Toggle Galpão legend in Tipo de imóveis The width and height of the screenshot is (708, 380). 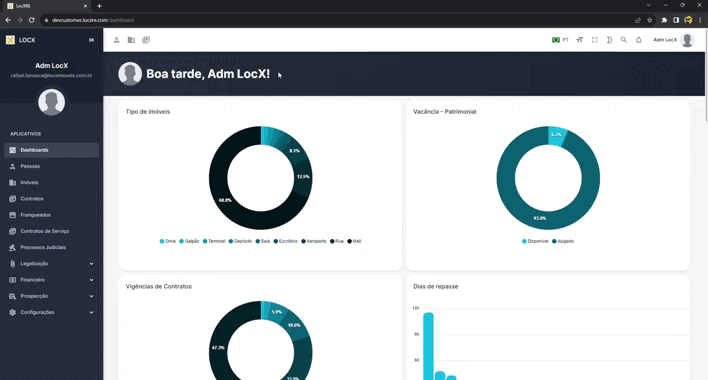pos(189,241)
